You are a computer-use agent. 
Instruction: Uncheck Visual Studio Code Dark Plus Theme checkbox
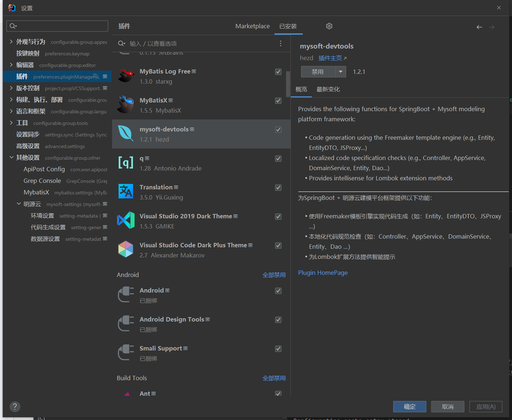pos(278,245)
